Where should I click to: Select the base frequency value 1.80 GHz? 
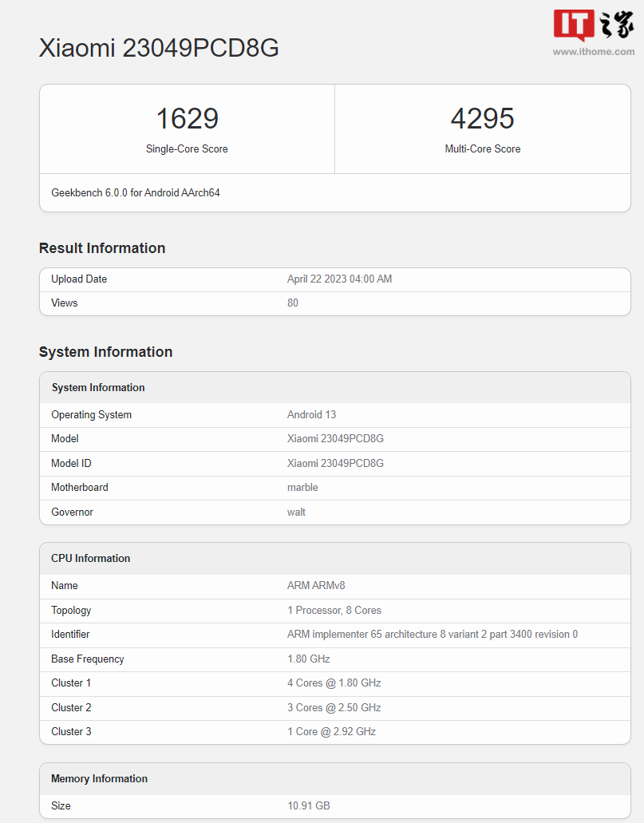coord(309,659)
